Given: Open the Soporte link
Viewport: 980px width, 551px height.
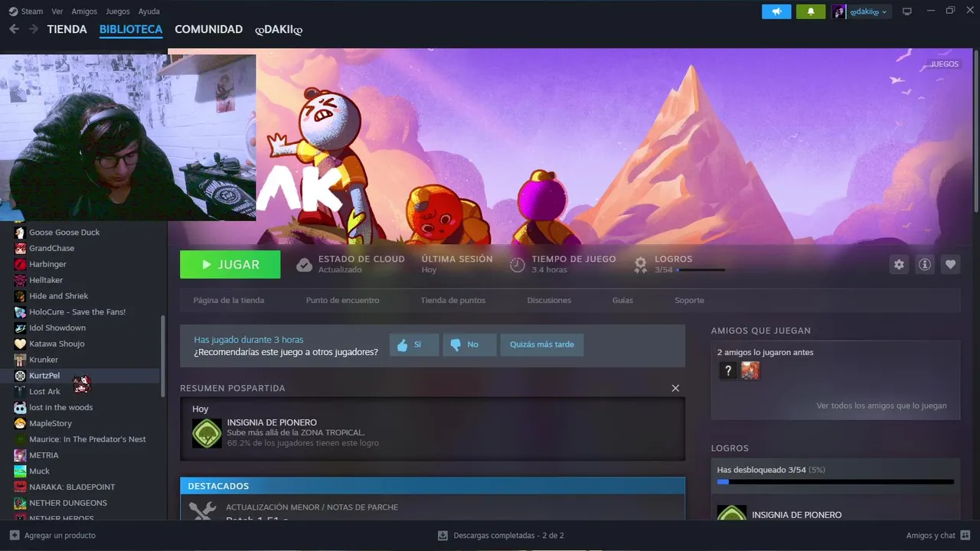Looking at the screenshot, I should tap(689, 300).
